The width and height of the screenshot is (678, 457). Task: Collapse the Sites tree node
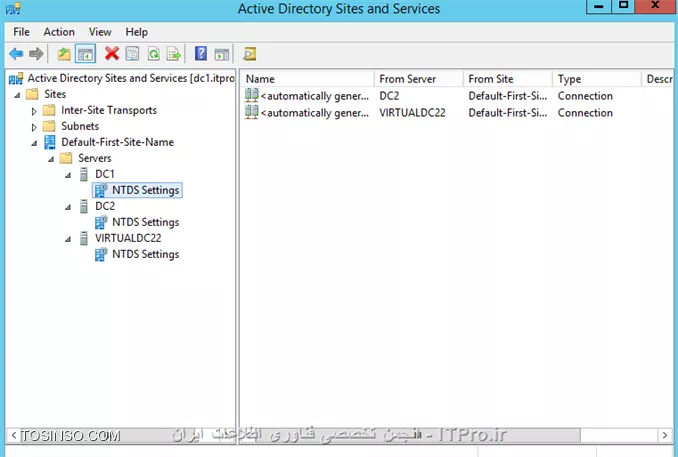[x=17, y=95]
